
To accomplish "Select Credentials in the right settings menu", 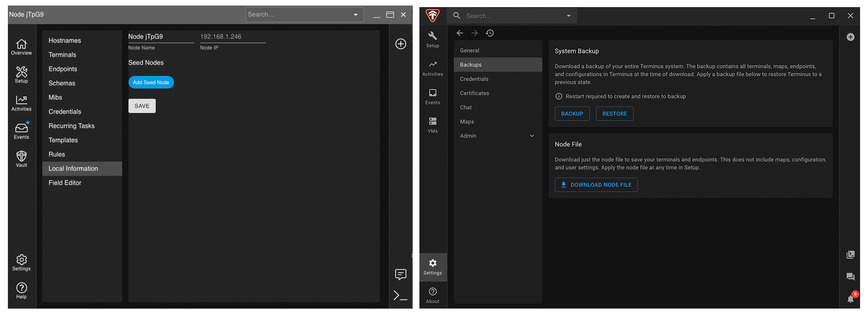I will [x=498, y=79].
